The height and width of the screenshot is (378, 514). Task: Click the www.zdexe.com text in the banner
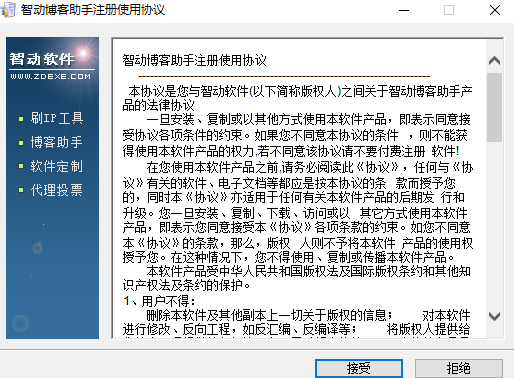coord(50,76)
